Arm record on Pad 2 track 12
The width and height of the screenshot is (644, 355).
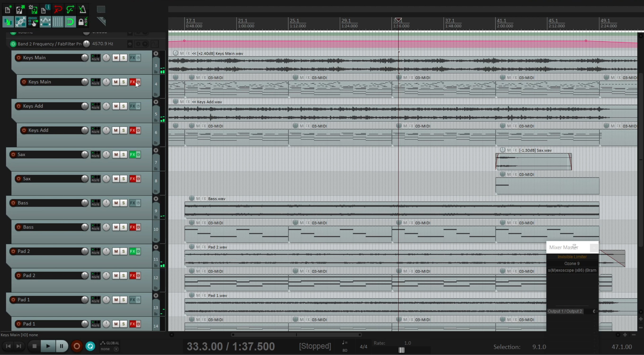click(18, 275)
